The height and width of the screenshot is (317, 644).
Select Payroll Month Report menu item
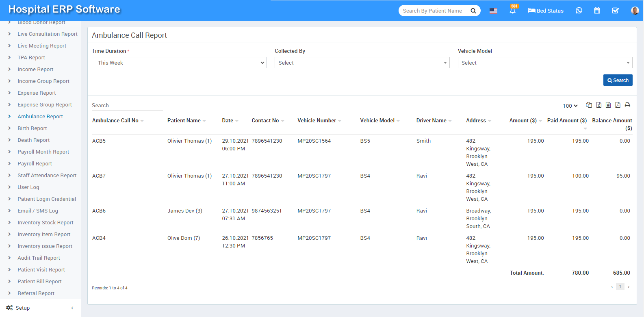pyautogui.click(x=43, y=152)
